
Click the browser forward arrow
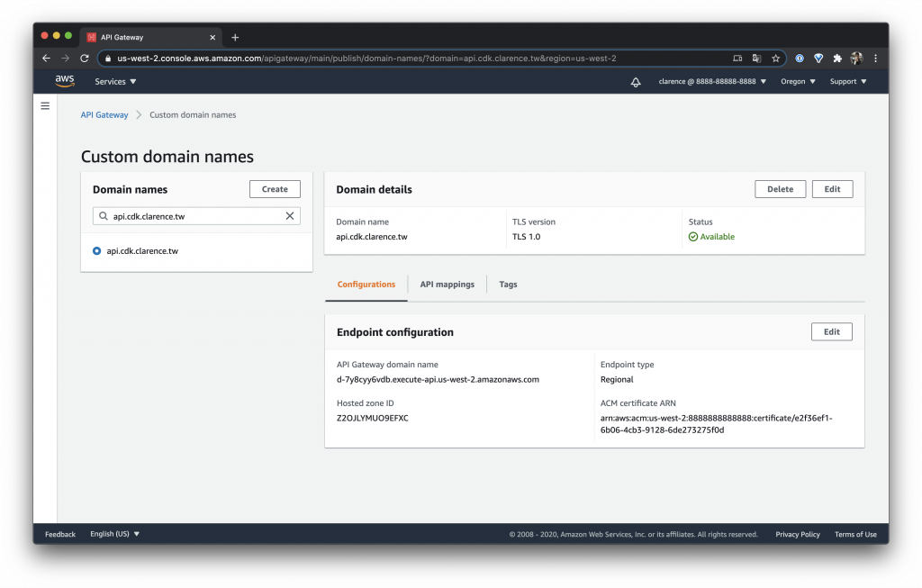[65, 59]
